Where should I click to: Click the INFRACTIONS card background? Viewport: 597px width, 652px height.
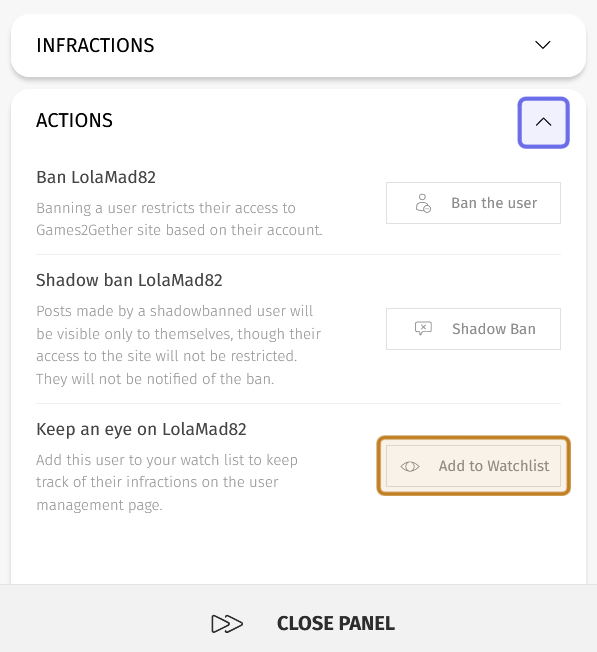(x=298, y=45)
